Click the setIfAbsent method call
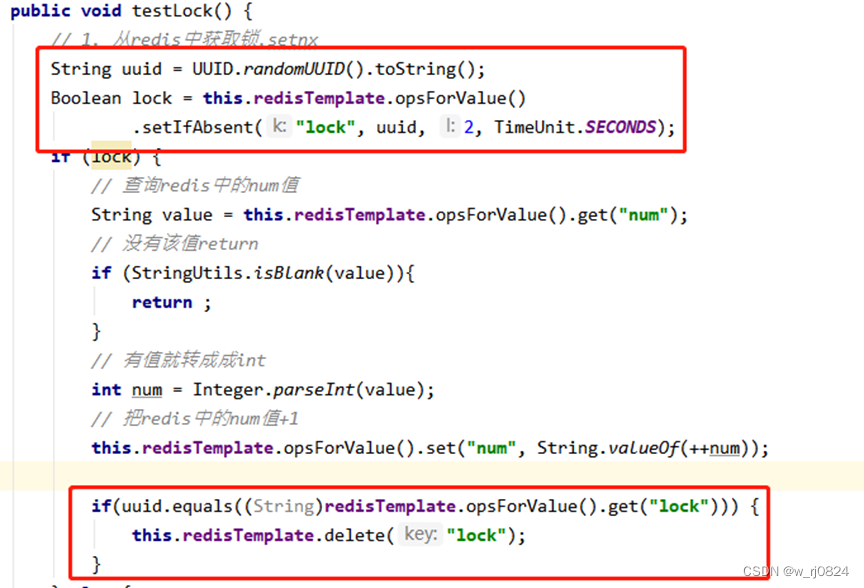Screen dimensions: 864x588 pyautogui.click(x=197, y=127)
